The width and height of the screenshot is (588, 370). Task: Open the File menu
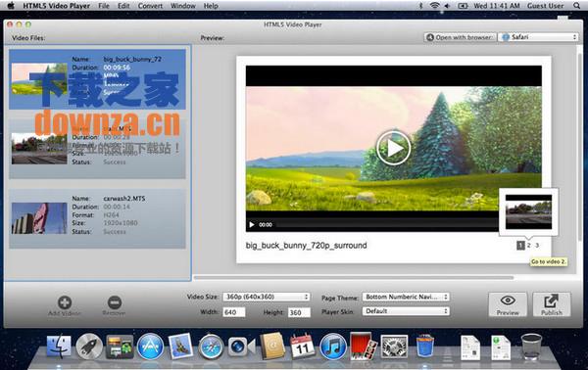coord(104,6)
